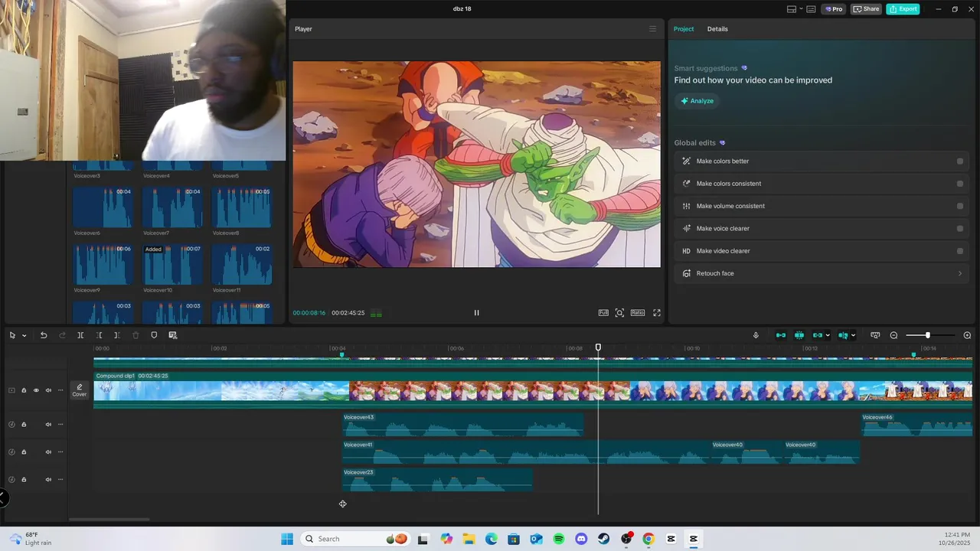Open the selection tool mode dropdown arrow

pos(24,335)
